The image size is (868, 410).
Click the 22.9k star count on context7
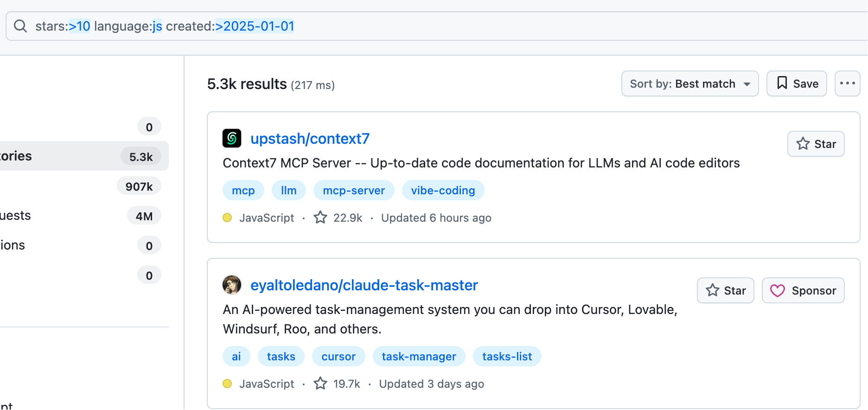click(x=338, y=218)
